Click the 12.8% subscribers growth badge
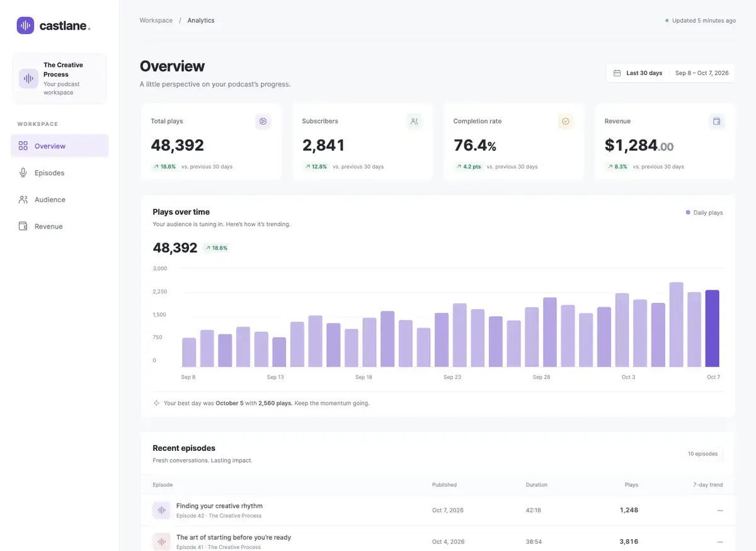 click(x=316, y=167)
